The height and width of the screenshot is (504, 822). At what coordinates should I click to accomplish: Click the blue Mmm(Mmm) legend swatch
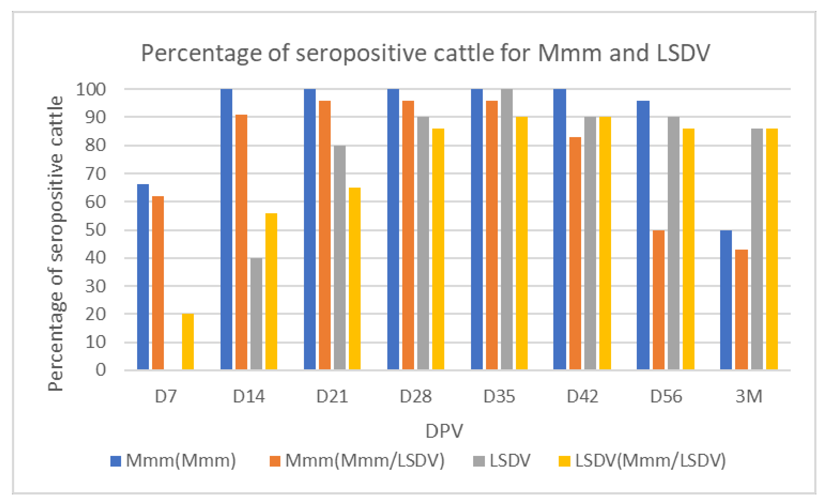coord(116,461)
